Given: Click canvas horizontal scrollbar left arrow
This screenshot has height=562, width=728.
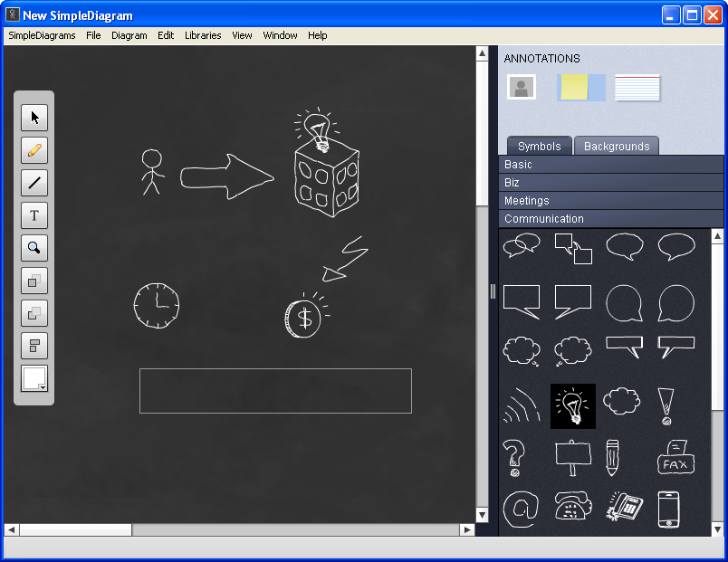Looking at the screenshot, I should tap(12, 529).
